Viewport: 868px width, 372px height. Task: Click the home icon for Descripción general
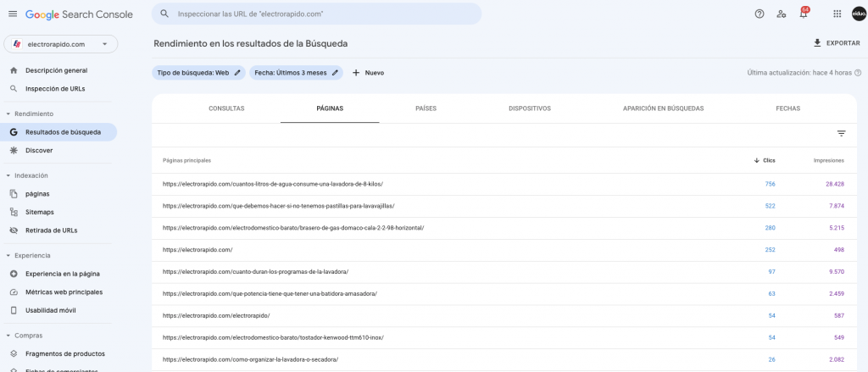(14, 70)
